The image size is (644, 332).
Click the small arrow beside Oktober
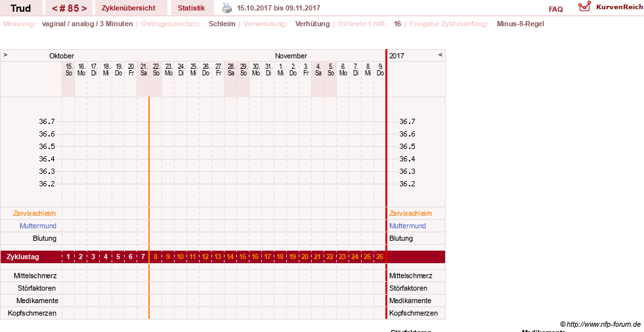tap(5, 54)
